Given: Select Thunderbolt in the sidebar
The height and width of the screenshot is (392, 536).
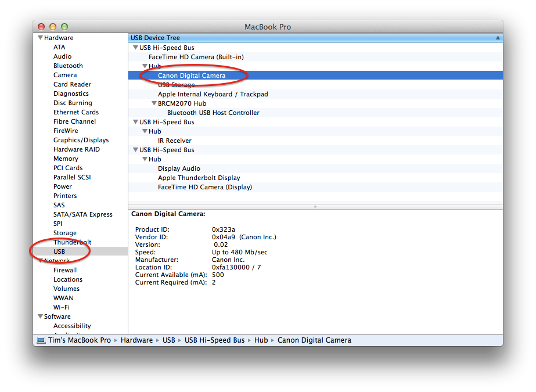Looking at the screenshot, I should click(72, 242).
